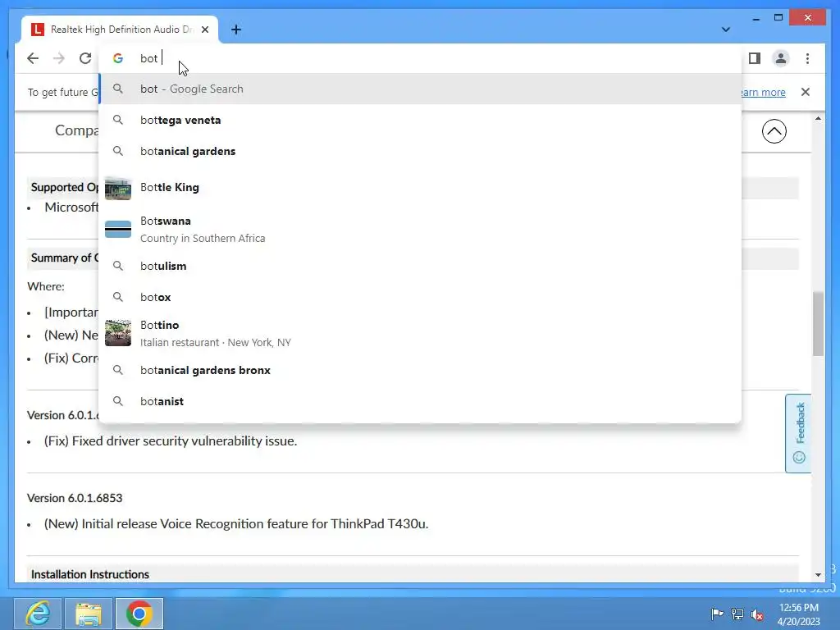The image size is (840, 630).
Task: Open File Explorer from taskbar
Action: [89, 614]
